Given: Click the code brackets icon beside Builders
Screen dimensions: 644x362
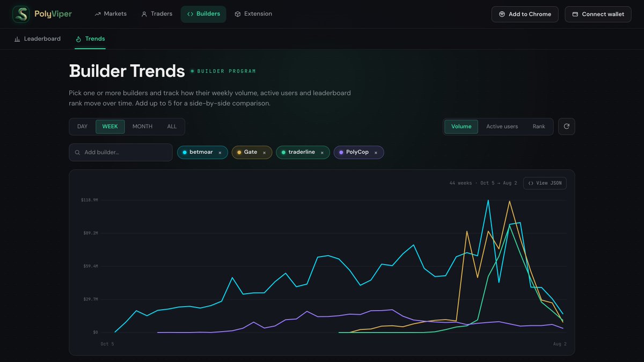Looking at the screenshot, I should pos(190,14).
